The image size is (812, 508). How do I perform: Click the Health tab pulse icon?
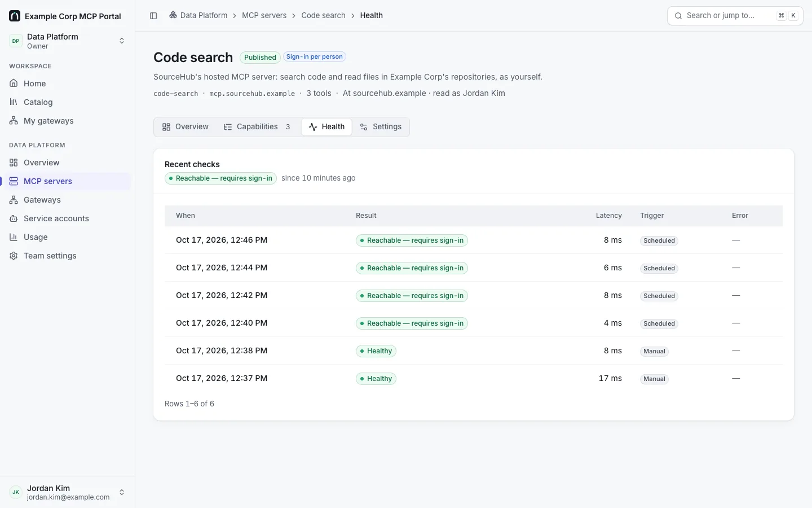(313, 127)
